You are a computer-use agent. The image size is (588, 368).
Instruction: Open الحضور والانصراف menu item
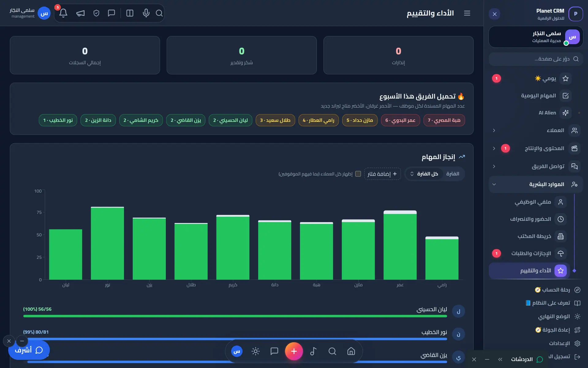[x=530, y=219]
